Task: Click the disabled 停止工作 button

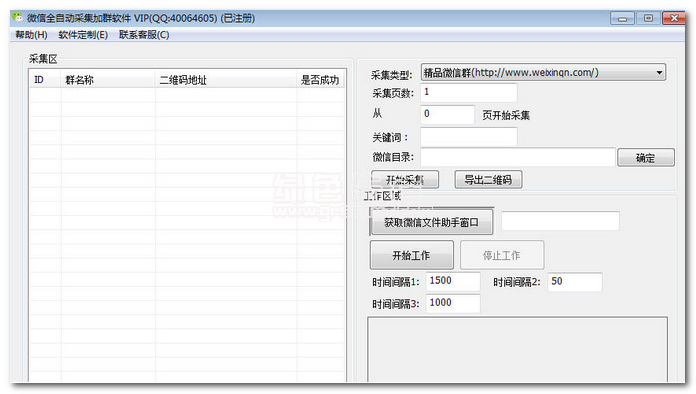Action: [x=502, y=255]
